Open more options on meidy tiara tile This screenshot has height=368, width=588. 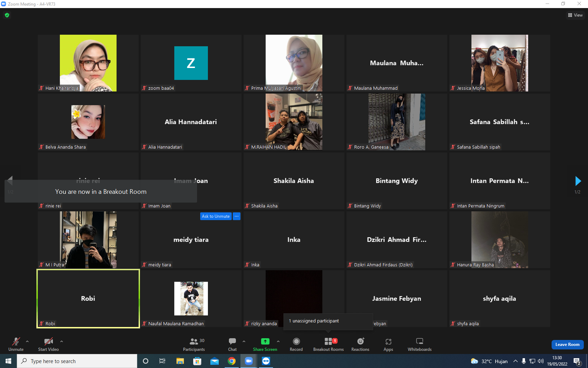(237, 216)
